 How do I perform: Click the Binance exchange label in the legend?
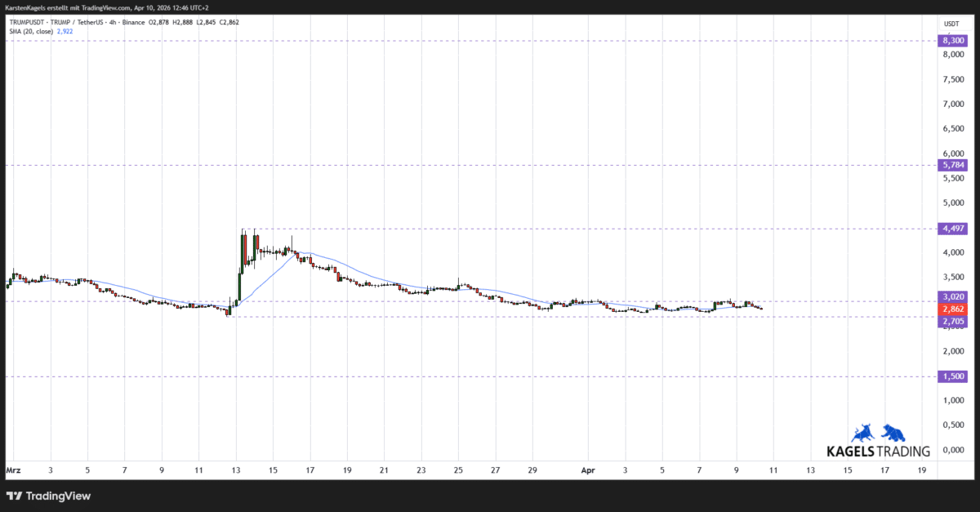click(x=132, y=22)
